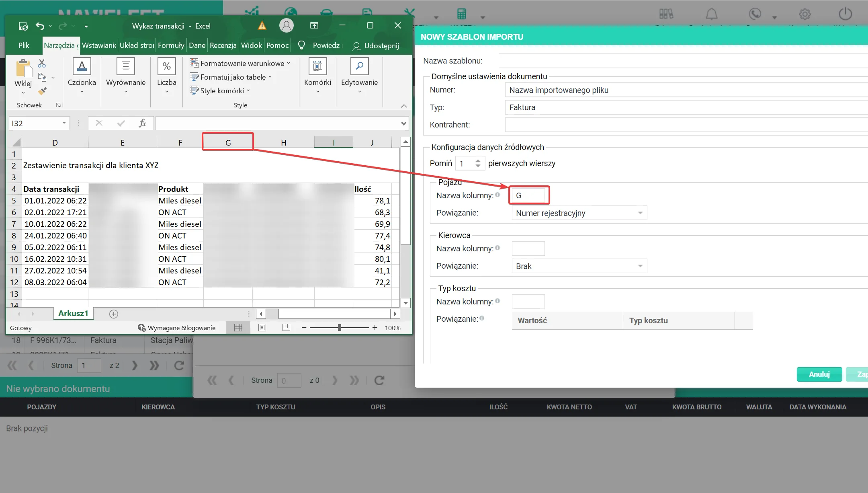Expand Style komórki dropdown
This screenshot has height=493, width=868.
pyautogui.click(x=248, y=91)
